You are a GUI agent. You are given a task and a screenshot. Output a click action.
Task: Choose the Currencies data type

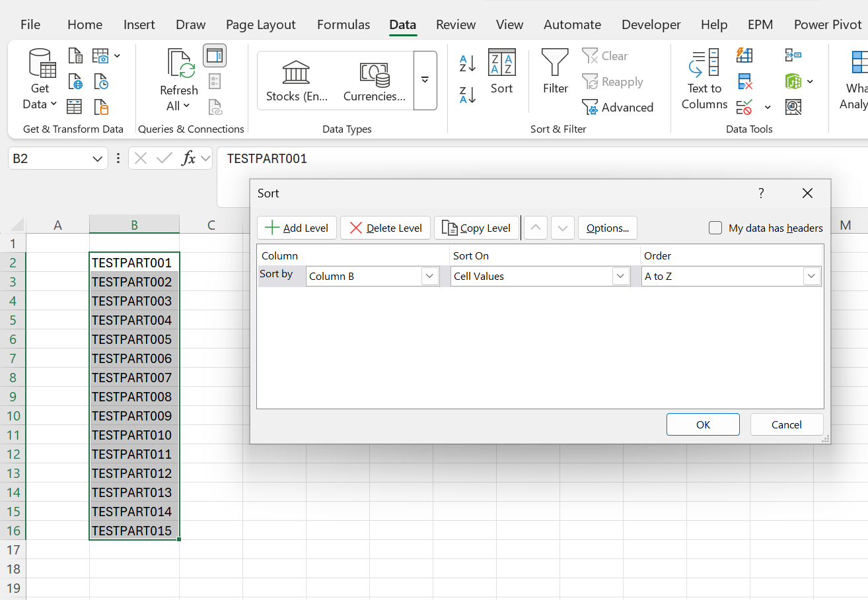375,81
